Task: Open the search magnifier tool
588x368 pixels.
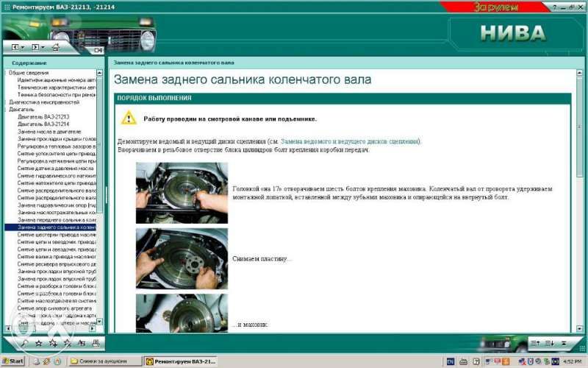Action: [x=25, y=343]
